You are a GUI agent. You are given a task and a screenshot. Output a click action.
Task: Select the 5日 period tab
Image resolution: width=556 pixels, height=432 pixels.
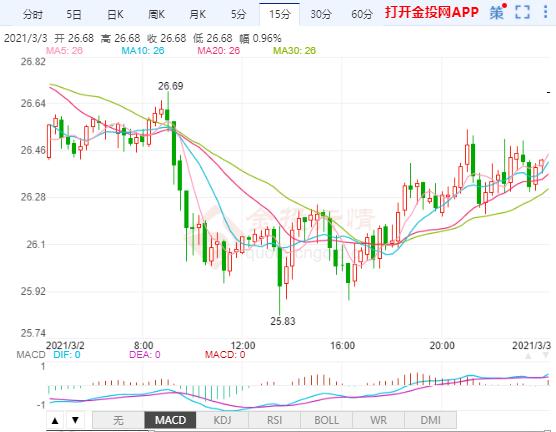(74, 15)
